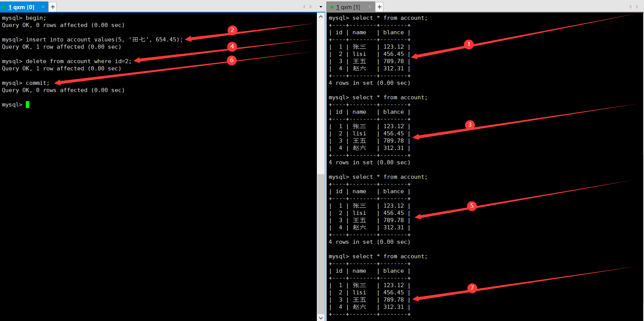
Task: Click the vertical scrollbar thumb of the left terminal
Action: tap(321, 244)
